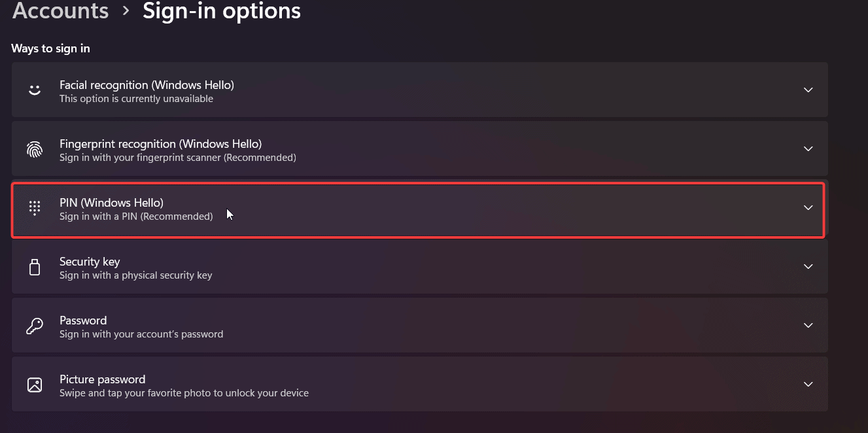Expand the Picture password section
The width and height of the screenshot is (868, 433).
pos(808,384)
